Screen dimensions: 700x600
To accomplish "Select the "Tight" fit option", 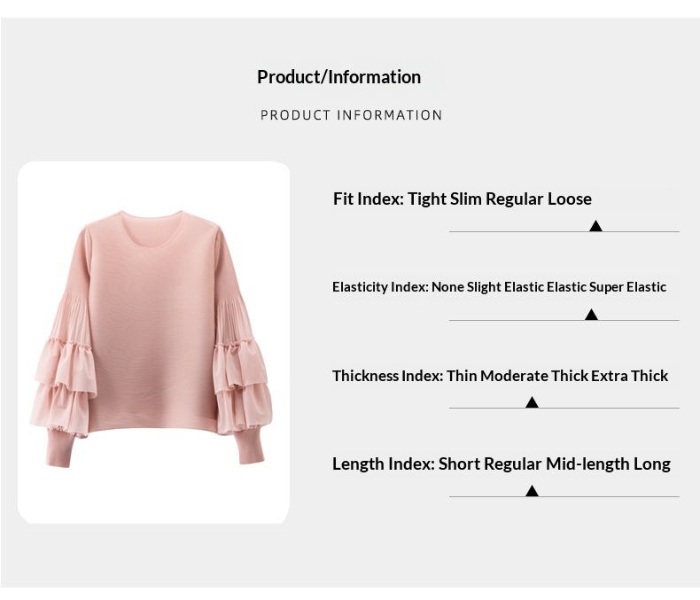I will 427,199.
